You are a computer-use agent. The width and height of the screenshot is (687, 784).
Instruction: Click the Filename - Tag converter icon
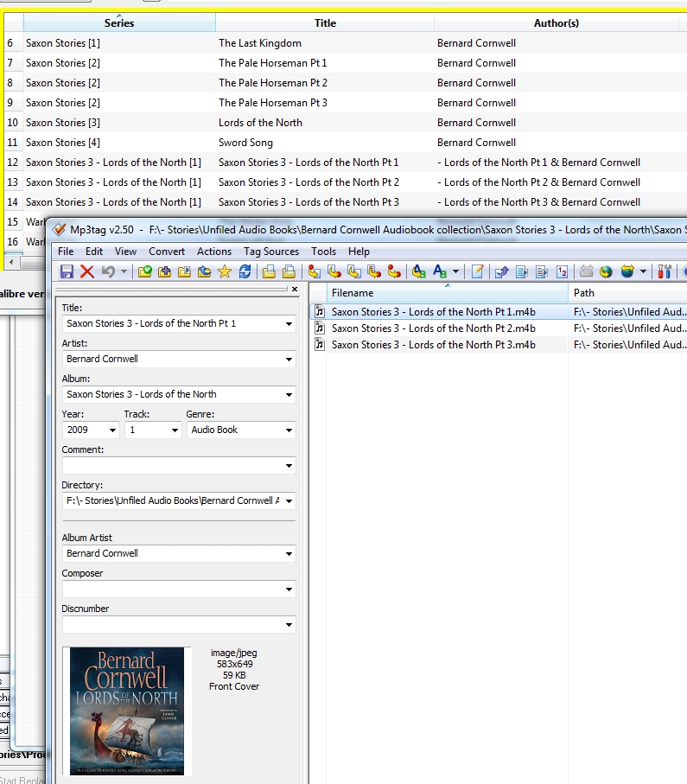334,271
